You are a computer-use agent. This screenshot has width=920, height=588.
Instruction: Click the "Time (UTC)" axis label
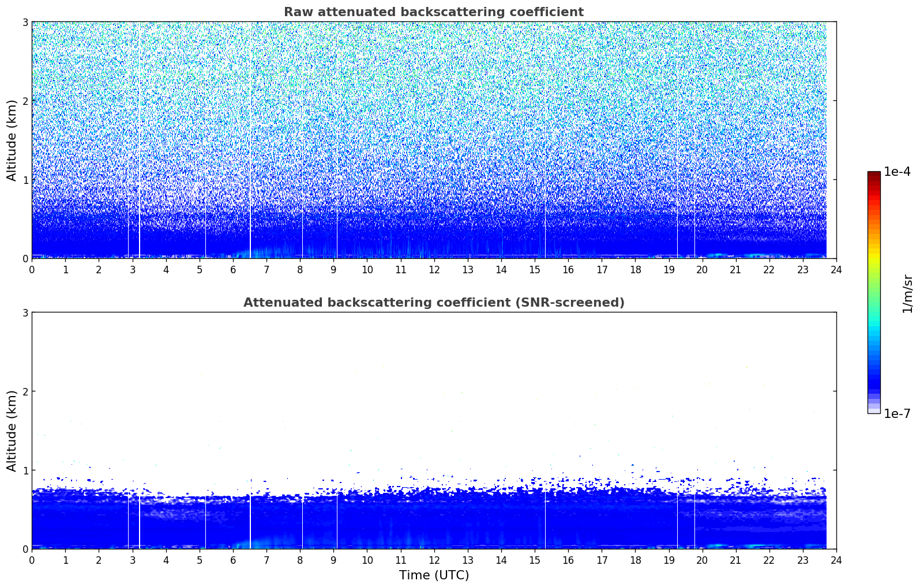click(x=434, y=575)
